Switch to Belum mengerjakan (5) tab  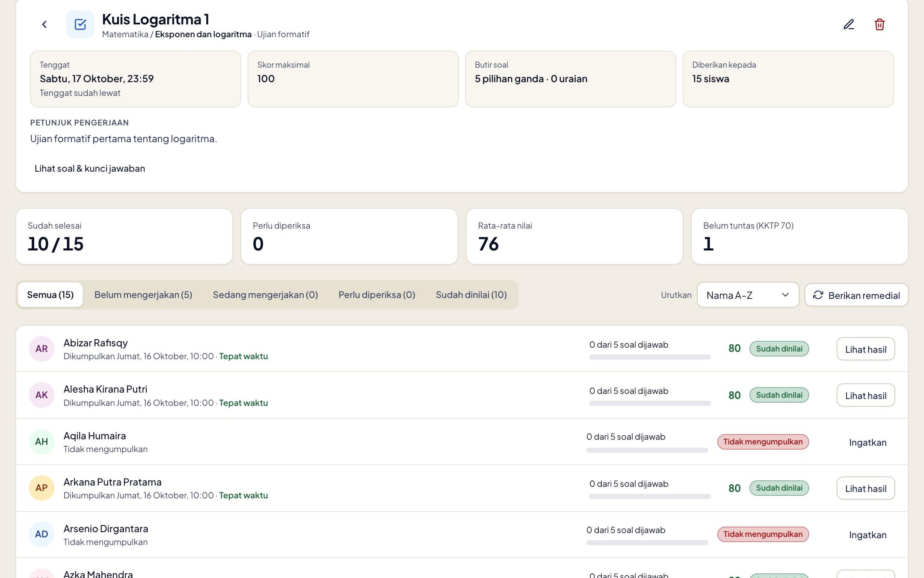click(143, 295)
